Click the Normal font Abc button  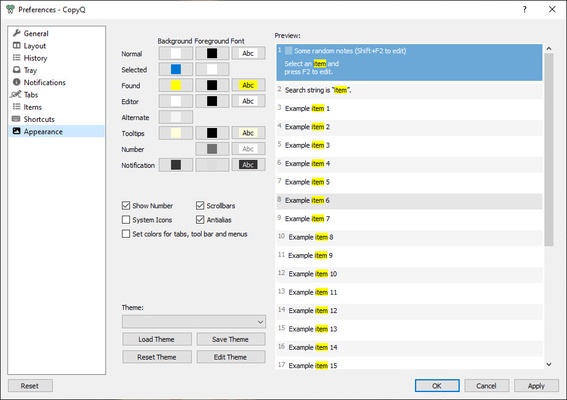pyautogui.click(x=248, y=53)
